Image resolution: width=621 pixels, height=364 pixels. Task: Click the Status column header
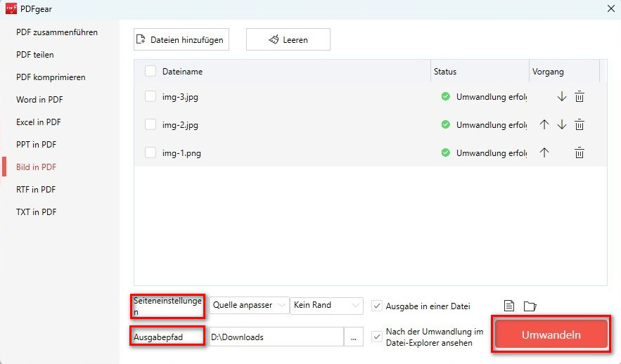click(x=444, y=72)
